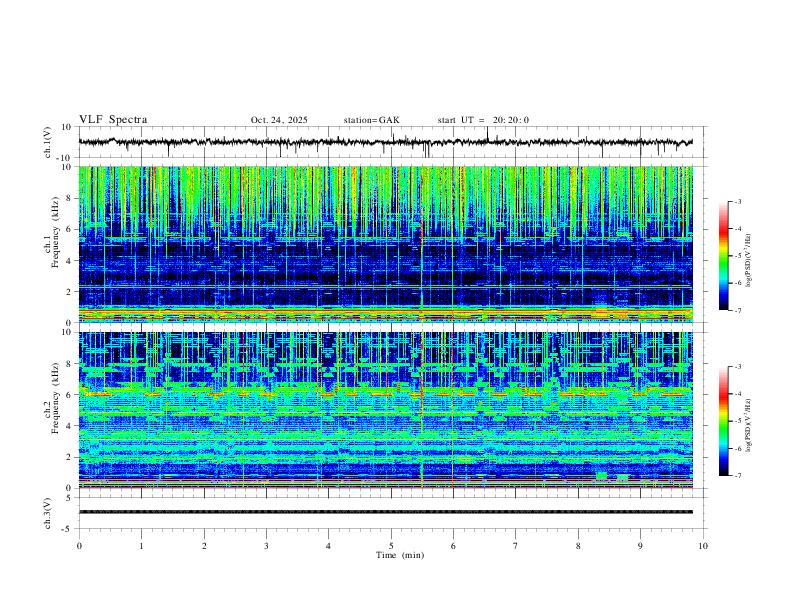The width and height of the screenshot is (792, 612).
Task: Click time axis tick label "1"
Action: pos(141,546)
